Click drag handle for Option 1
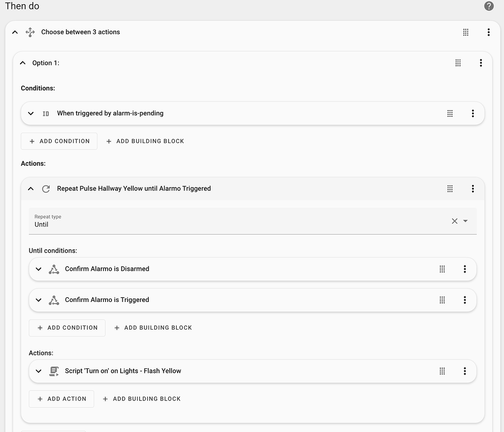The width and height of the screenshot is (504, 432). [458, 63]
